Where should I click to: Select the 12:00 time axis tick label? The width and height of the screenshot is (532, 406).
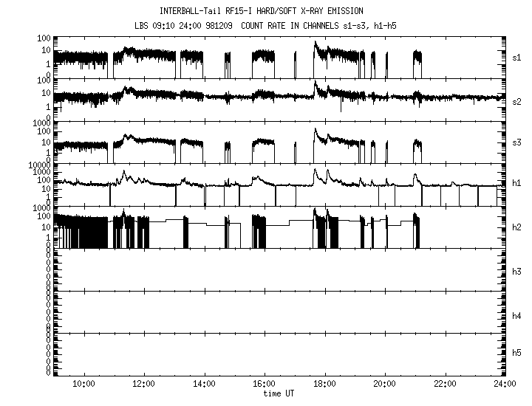point(143,384)
